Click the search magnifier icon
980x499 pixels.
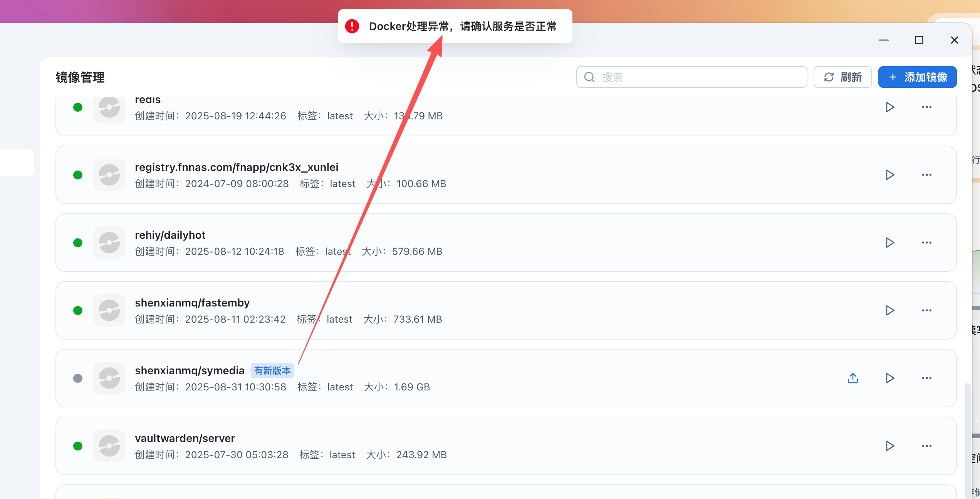tap(589, 77)
